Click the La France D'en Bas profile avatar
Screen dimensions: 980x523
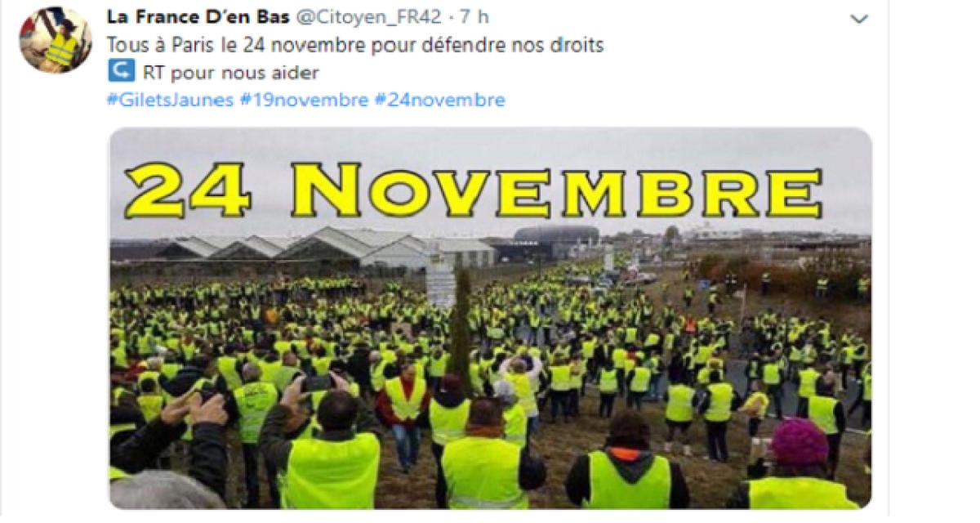[x=56, y=40]
